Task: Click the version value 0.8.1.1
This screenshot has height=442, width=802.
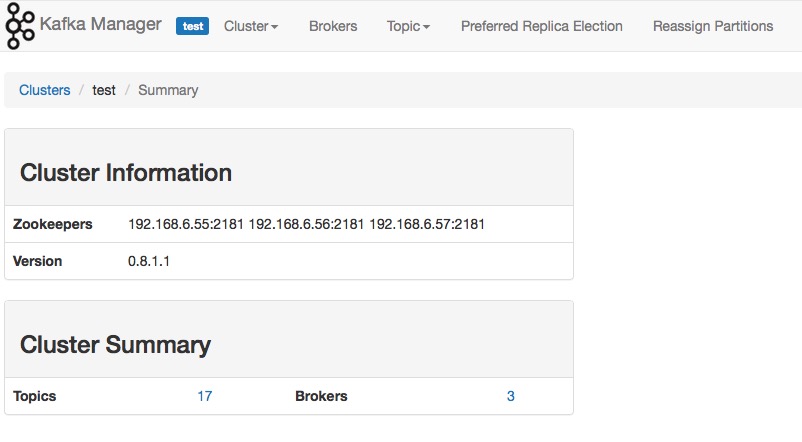Action: 149,261
